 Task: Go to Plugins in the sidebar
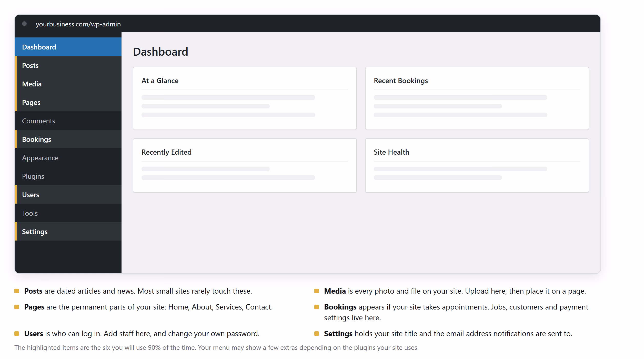(x=68, y=176)
